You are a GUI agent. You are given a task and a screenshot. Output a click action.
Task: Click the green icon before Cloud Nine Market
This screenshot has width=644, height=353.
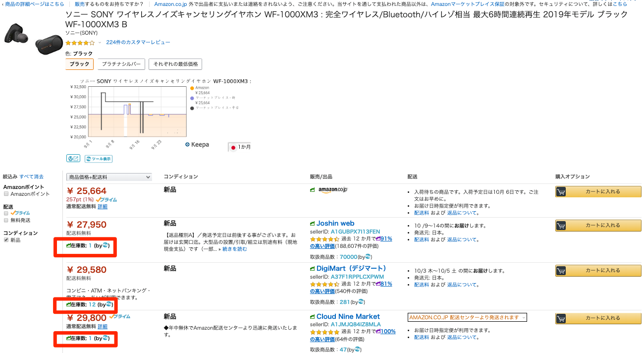313,317
